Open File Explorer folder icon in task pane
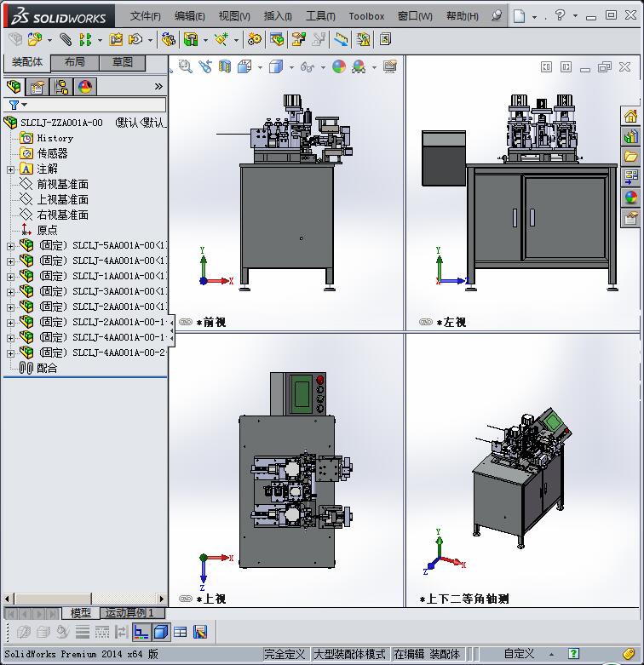644x665 pixels. coord(630,157)
